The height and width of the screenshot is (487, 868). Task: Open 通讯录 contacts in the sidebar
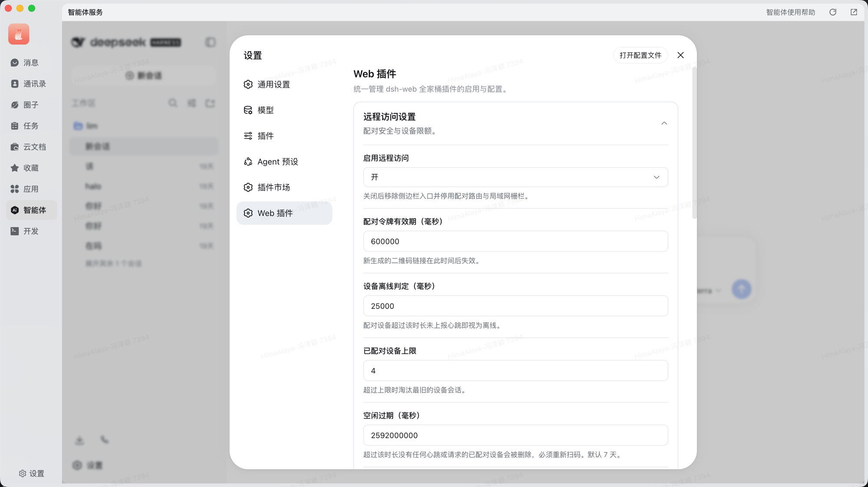coord(31,84)
